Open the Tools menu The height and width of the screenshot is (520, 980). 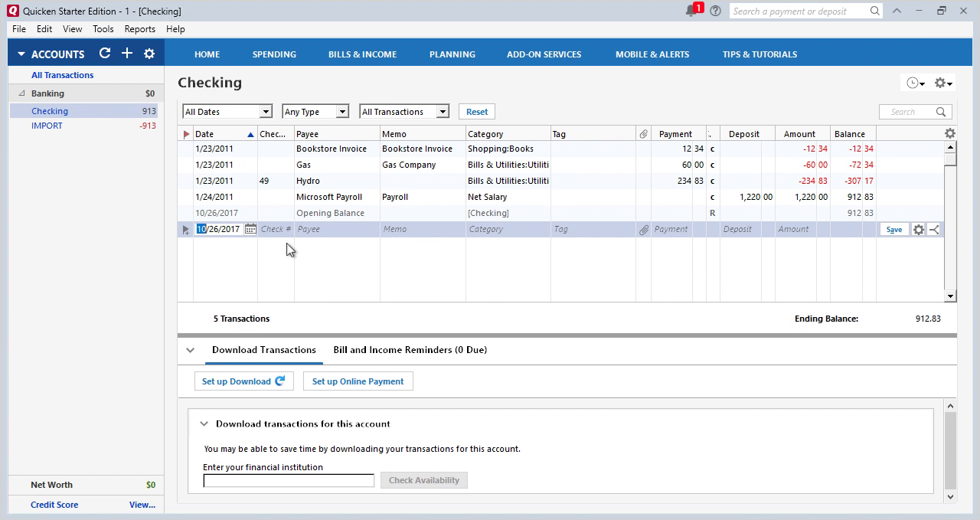(x=103, y=29)
